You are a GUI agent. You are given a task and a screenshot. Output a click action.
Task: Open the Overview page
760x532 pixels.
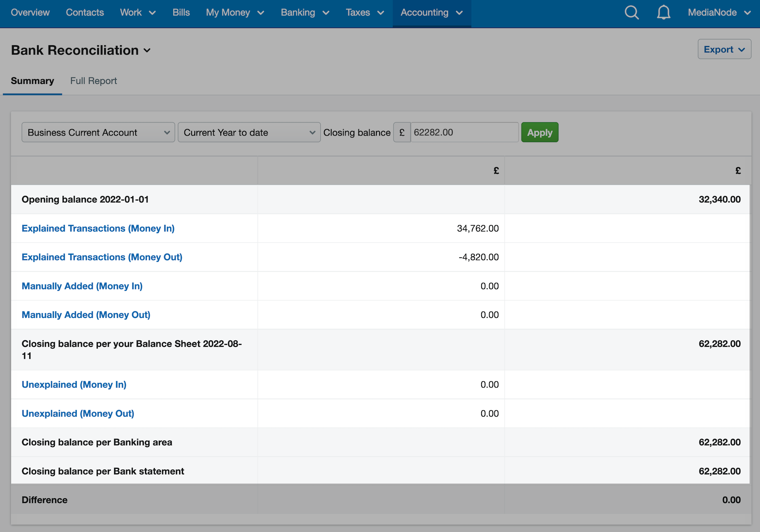point(30,12)
